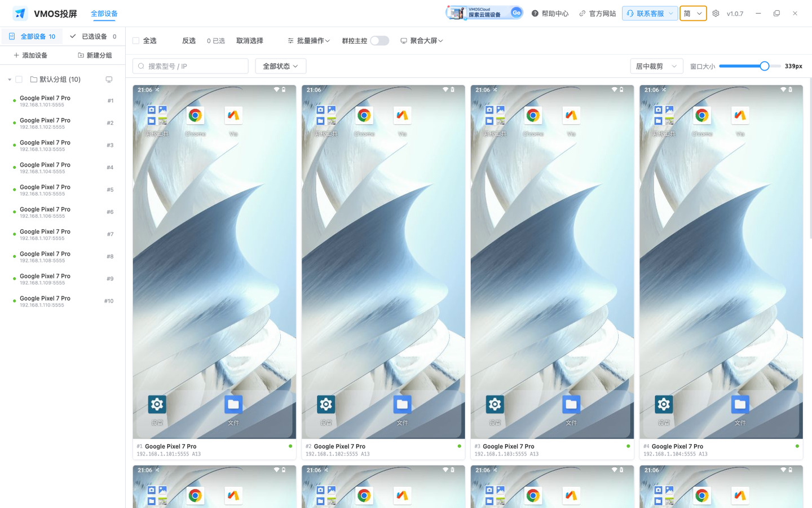This screenshot has height=508, width=812.
Task: Select device #2 with IP 192.168.1.102:5555
Action: pos(63,123)
